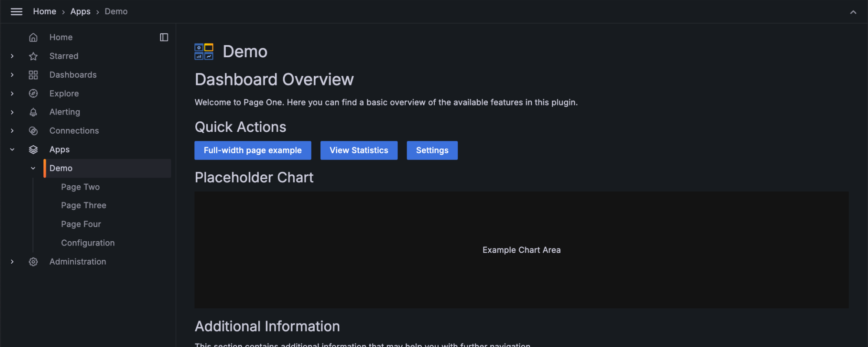Go to Page Three
Image resolution: width=868 pixels, height=347 pixels.
click(x=84, y=205)
